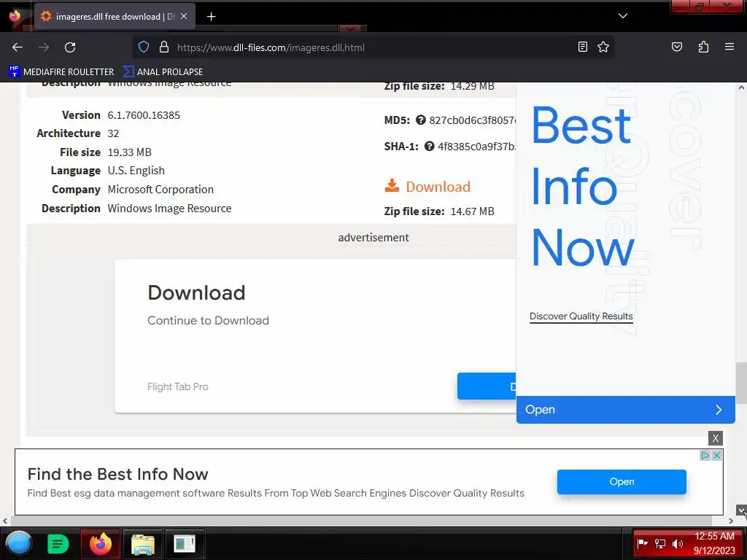Click the version 6.1.7600.16385 text
The width and height of the screenshot is (747, 560).
point(144,115)
